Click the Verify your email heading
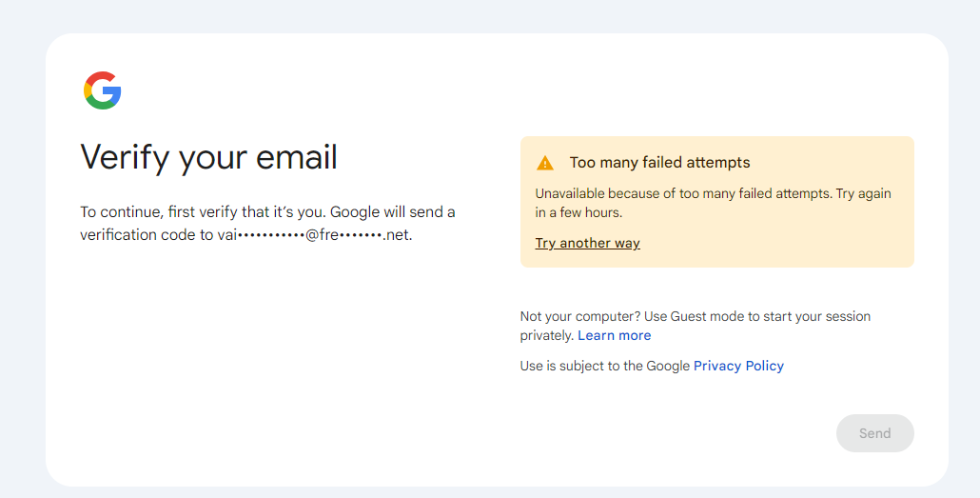980x498 pixels. point(208,157)
